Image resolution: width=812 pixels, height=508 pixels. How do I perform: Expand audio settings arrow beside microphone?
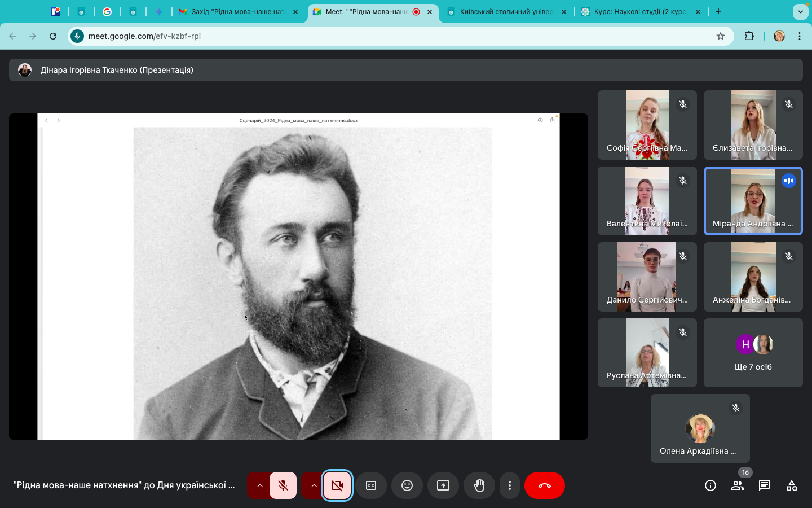point(259,485)
